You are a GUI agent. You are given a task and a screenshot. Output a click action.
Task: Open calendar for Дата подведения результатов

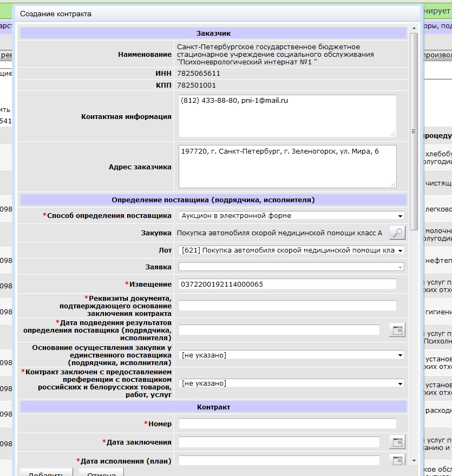(397, 330)
